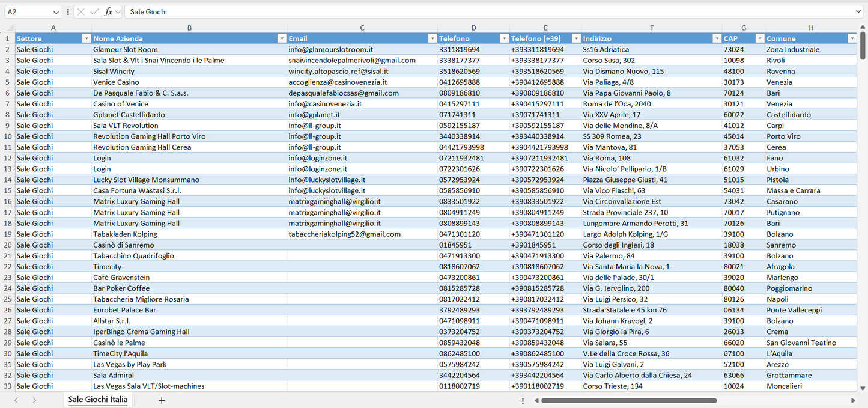The image size is (868, 408).
Task: Select cell Via Nicolo' Pellipario, 1/B
Action: click(x=652, y=169)
